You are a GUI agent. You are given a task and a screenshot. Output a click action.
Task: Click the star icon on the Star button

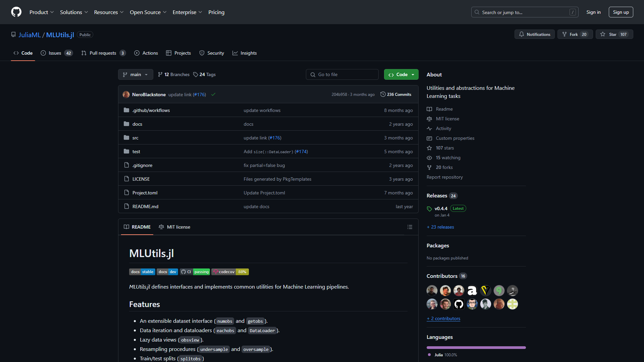click(x=603, y=34)
